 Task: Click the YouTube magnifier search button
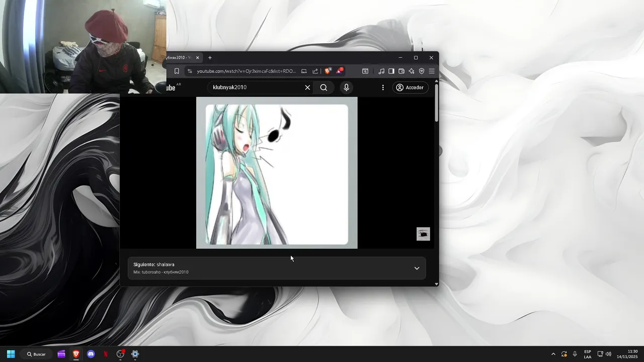tap(324, 87)
